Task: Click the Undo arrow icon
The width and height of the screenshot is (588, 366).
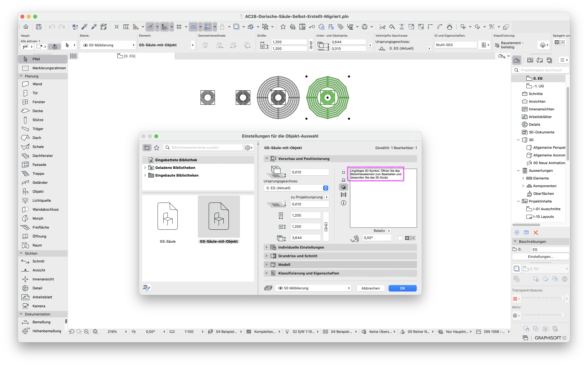Action: coord(52,27)
